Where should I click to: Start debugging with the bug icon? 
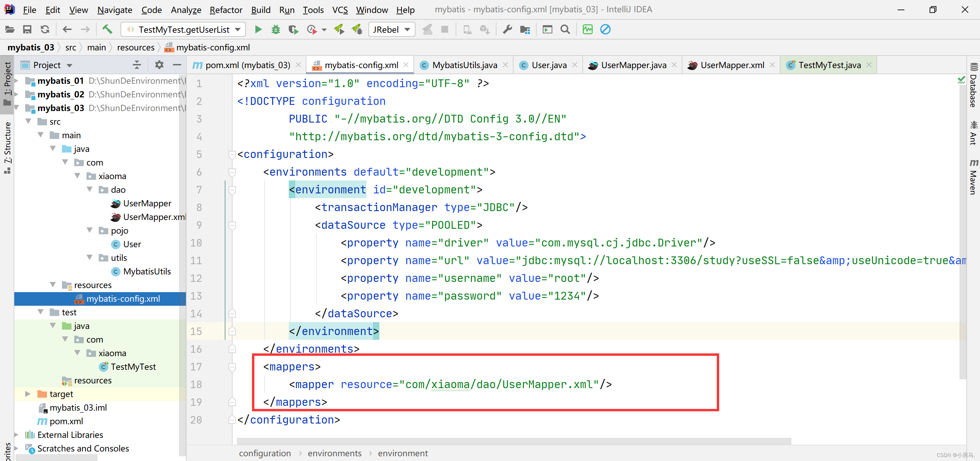[x=276, y=29]
